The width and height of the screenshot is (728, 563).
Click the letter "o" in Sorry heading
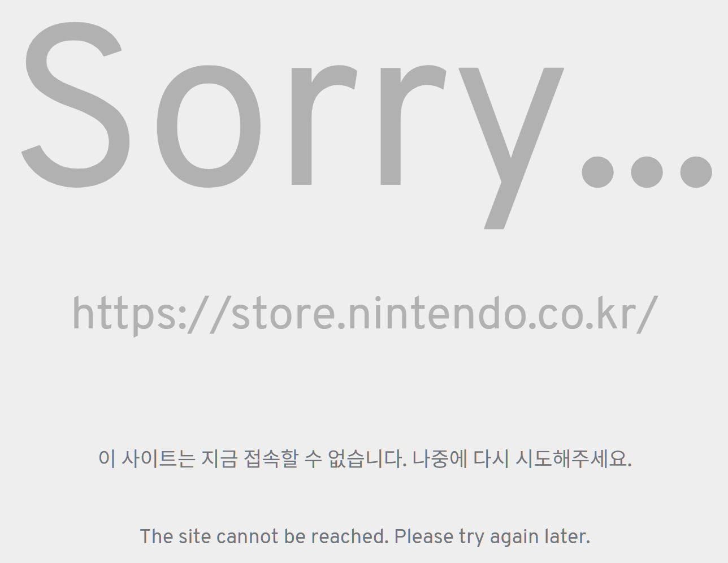(209, 125)
